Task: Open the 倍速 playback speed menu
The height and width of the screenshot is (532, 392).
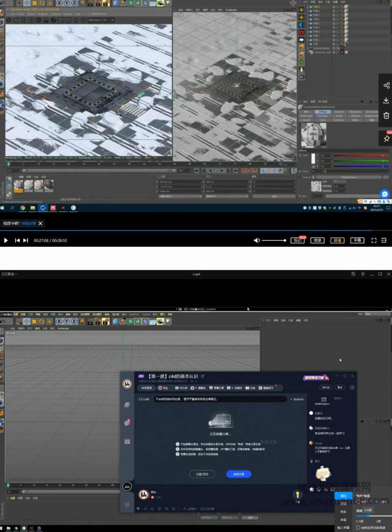Action: pos(317,240)
